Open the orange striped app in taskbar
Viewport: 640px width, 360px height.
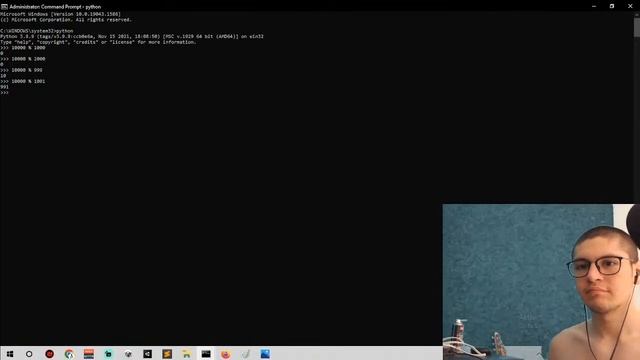[89, 354]
